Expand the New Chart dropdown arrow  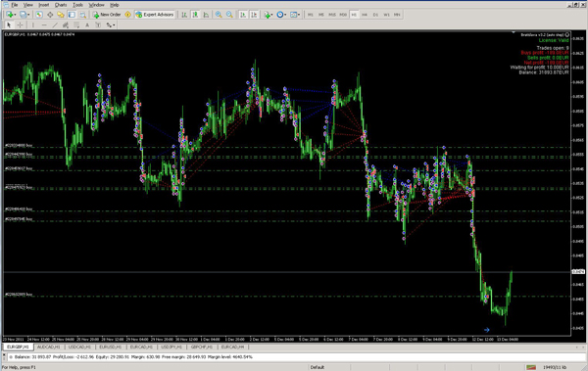point(15,15)
